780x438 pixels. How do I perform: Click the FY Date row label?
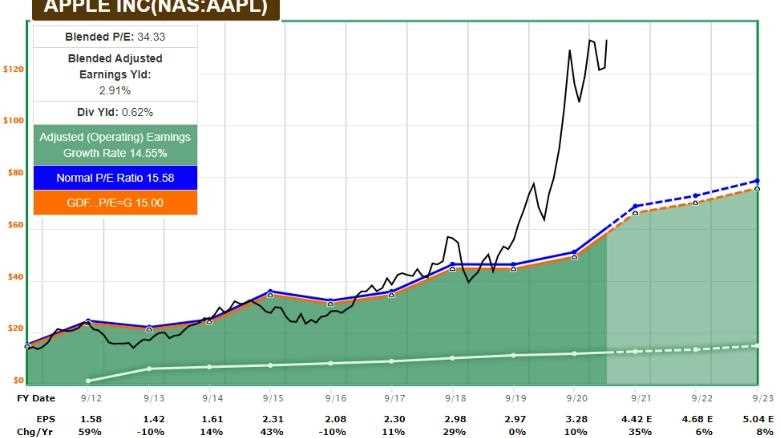click(36, 398)
